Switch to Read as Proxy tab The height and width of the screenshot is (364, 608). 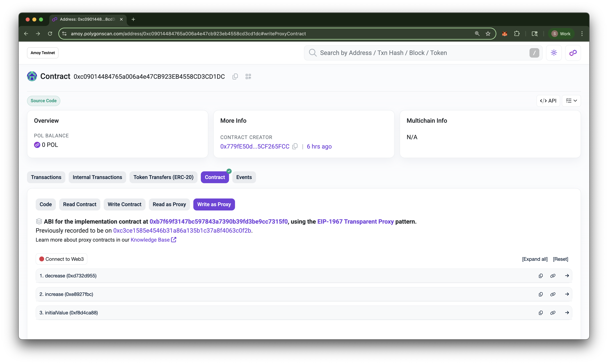pos(169,204)
